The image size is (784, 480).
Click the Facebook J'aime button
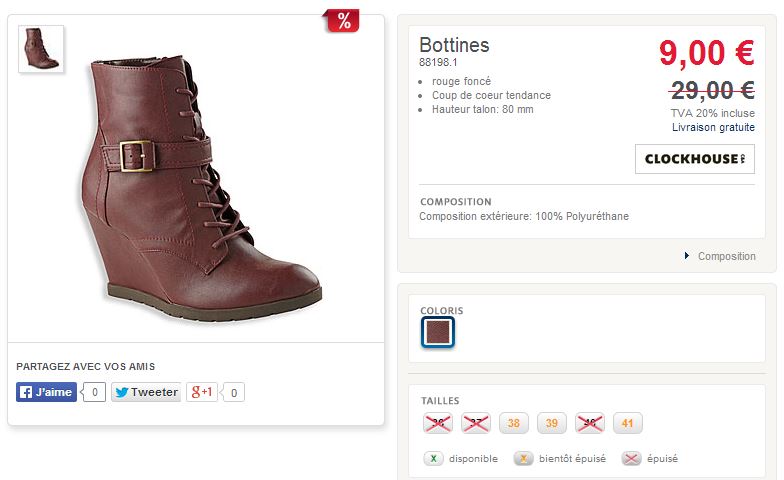(46, 392)
